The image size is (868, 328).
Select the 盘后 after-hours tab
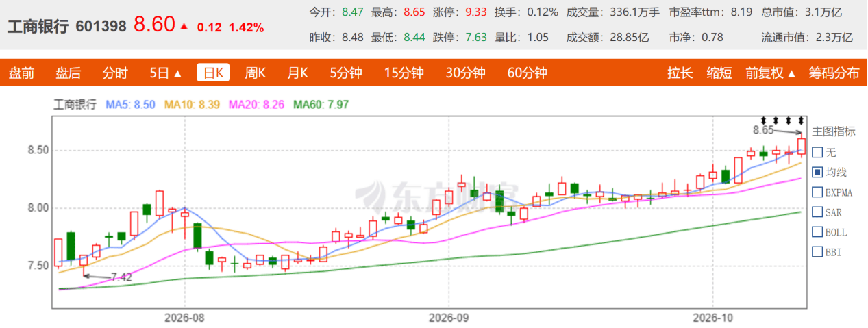[x=69, y=73]
